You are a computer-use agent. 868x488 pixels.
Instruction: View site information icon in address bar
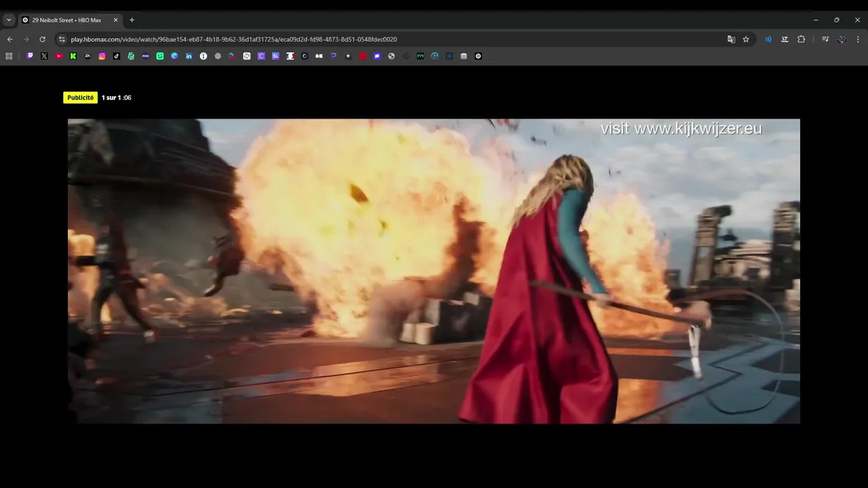click(62, 39)
